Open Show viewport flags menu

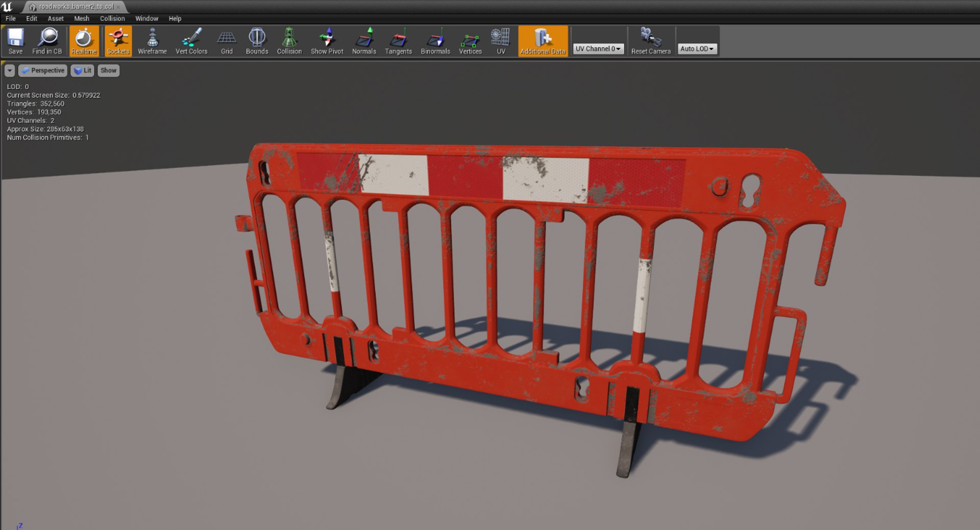click(x=108, y=70)
